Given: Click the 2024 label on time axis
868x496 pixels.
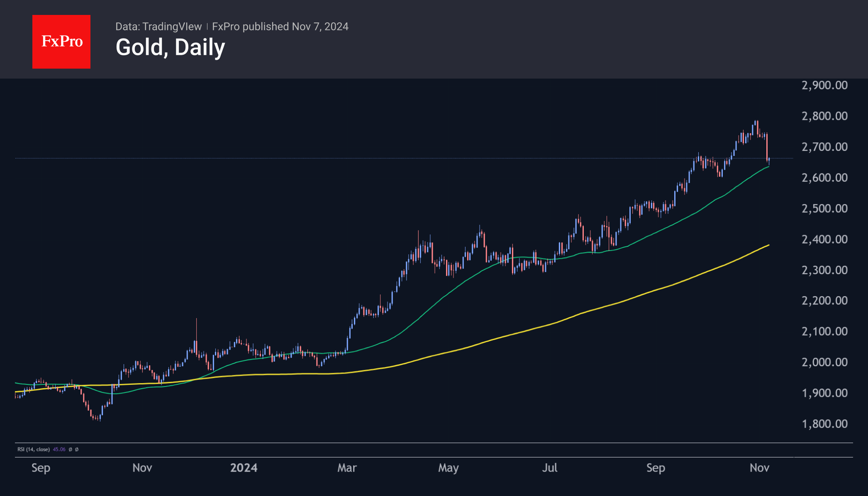Looking at the screenshot, I should [244, 468].
